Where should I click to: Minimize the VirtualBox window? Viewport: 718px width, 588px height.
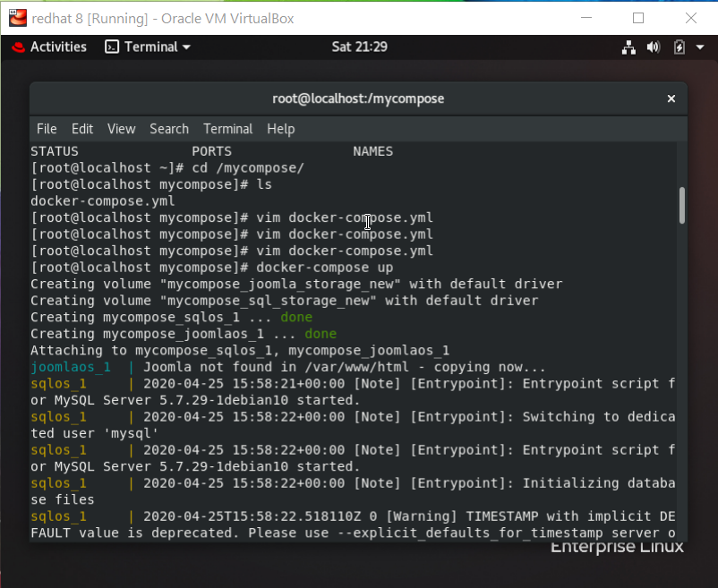586,18
